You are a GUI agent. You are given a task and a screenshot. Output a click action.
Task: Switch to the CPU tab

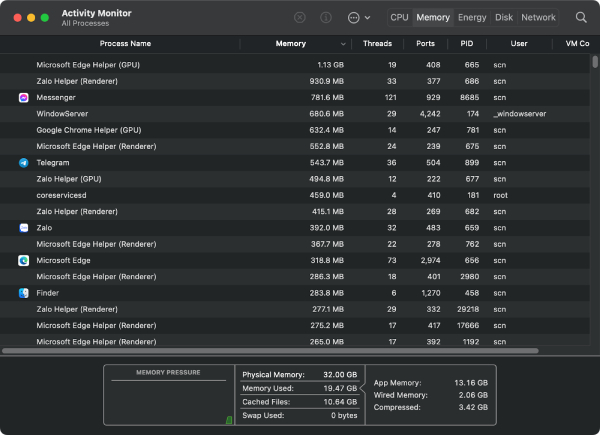[399, 18]
